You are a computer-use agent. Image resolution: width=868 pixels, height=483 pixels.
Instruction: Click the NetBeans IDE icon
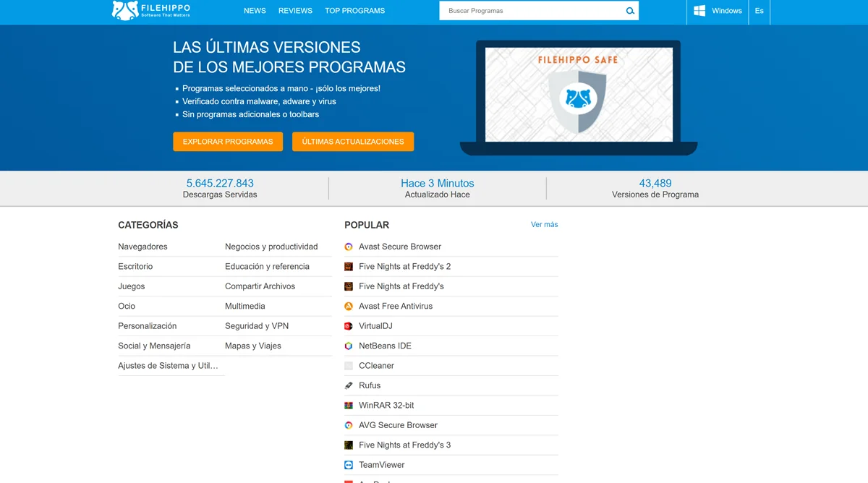click(349, 346)
